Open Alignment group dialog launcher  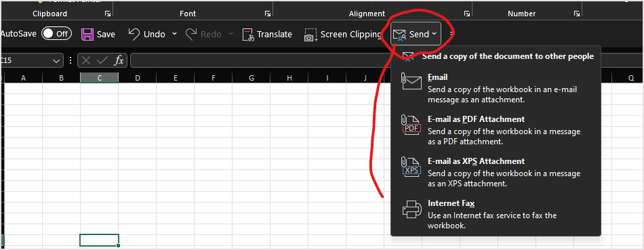point(467,14)
